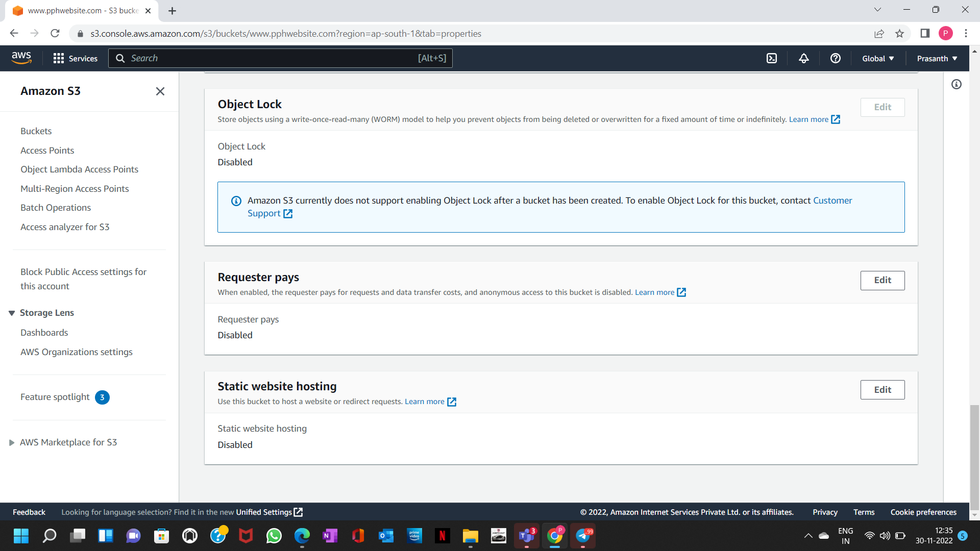Screen dimensions: 980x551
Task: Close the Amazon S3 sidebar
Action: tap(160, 91)
